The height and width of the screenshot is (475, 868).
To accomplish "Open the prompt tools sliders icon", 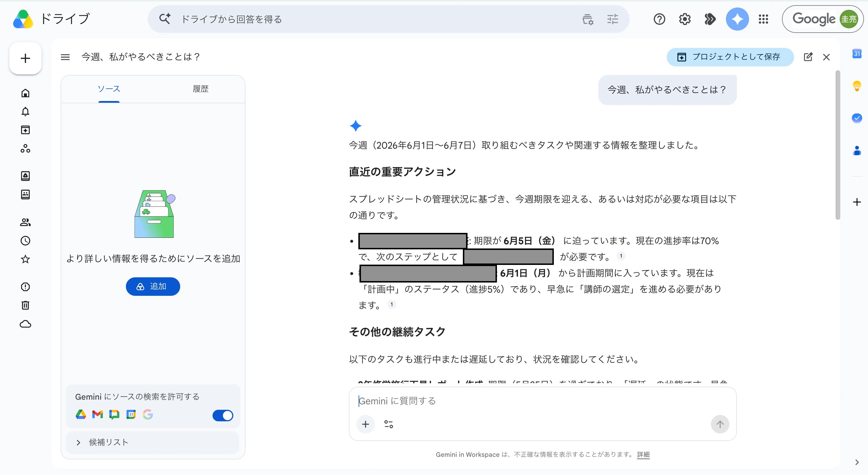I will pyautogui.click(x=388, y=424).
